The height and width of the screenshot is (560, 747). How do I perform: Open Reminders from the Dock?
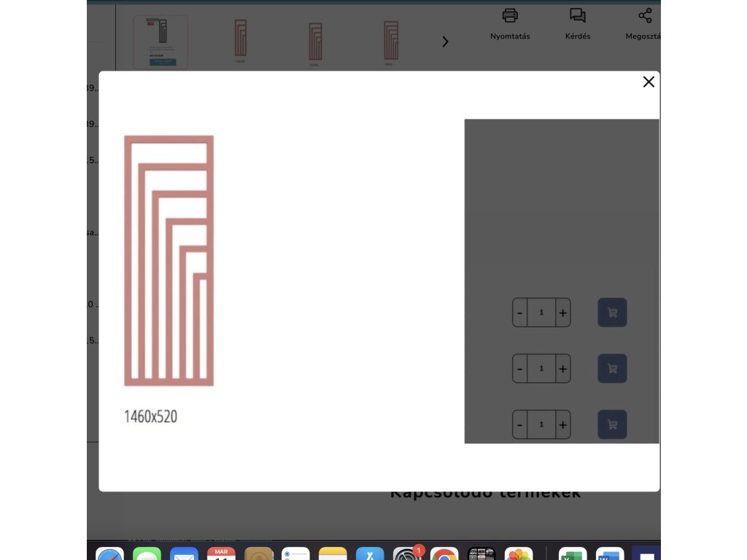coord(295,554)
